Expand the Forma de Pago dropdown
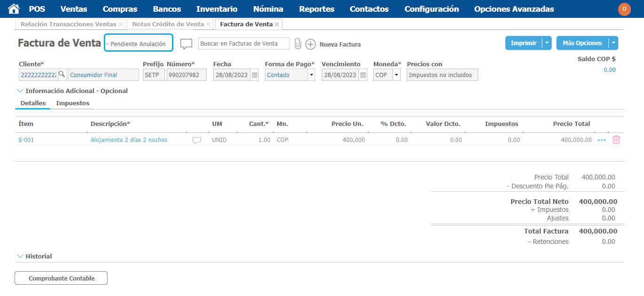The height and width of the screenshot is (296, 644). [311, 75]
